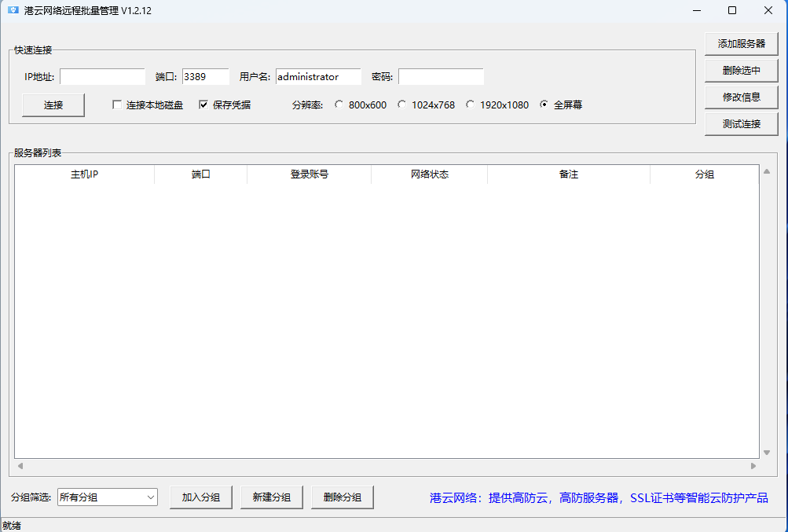This screenshot has height=532, width=788.
Task: Select the 800x600 resolution option
Action: tap(339, 104)
